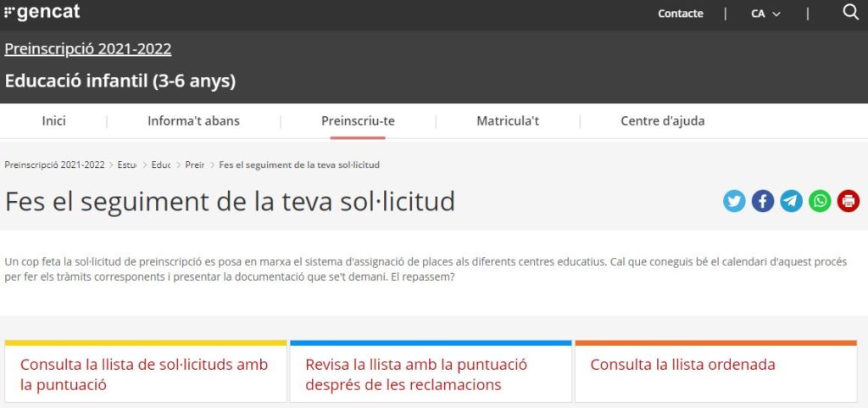Share page via Telegram
The width and height of the screenshot is (868, 408).
(x=791, y=201)
